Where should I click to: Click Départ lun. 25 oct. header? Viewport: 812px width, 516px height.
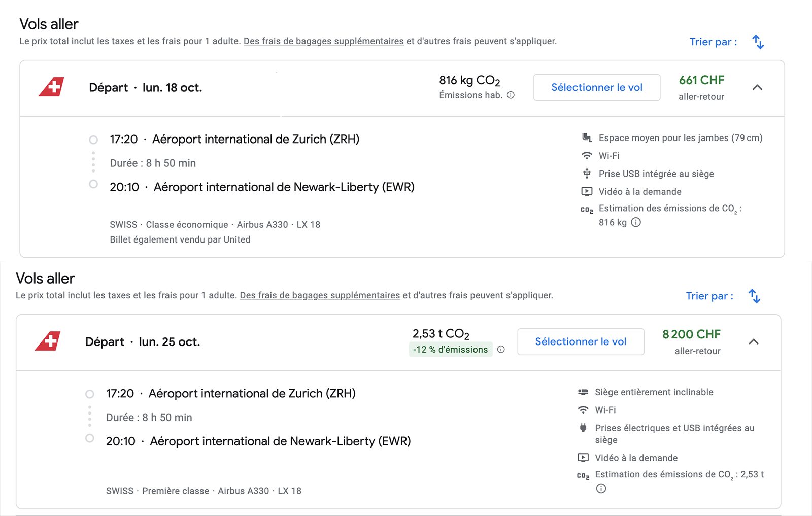(x=143, y=341)
